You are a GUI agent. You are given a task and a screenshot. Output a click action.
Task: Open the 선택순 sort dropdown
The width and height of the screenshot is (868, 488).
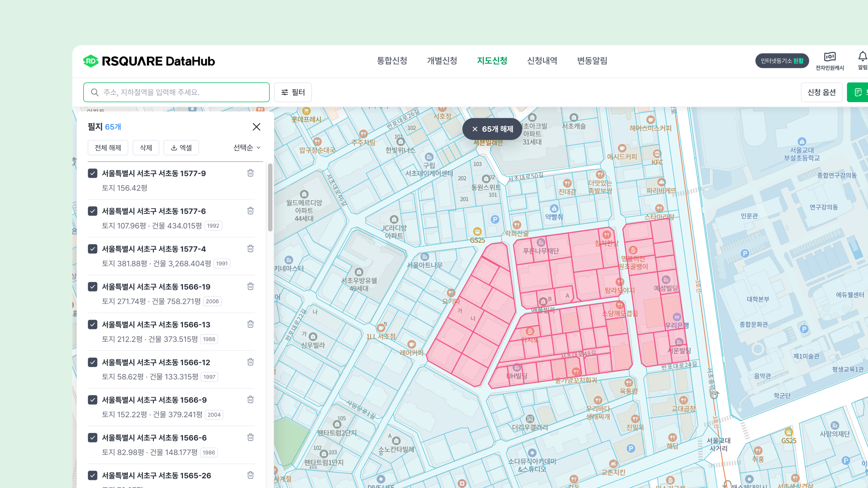247,148
